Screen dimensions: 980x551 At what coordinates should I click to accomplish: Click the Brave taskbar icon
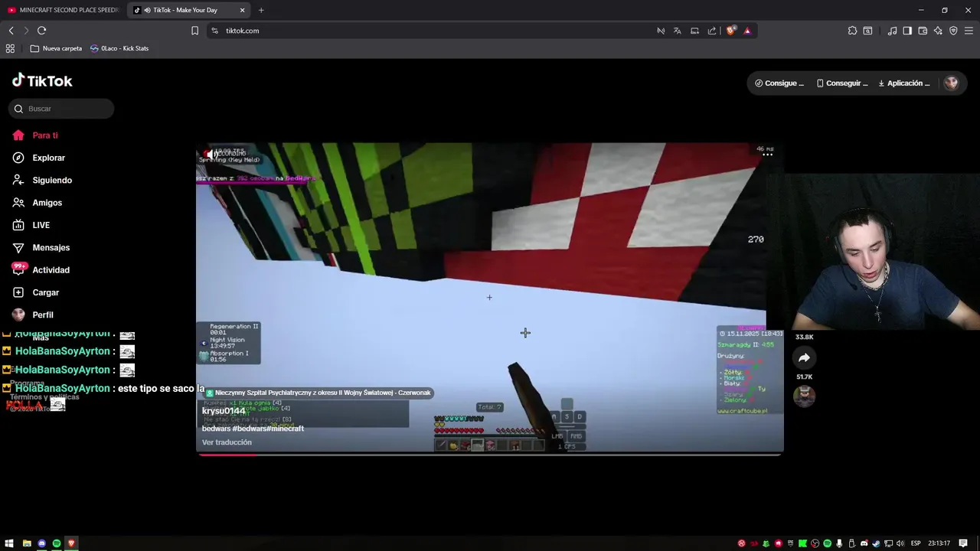pyautogui.click(x=71, y=543)
